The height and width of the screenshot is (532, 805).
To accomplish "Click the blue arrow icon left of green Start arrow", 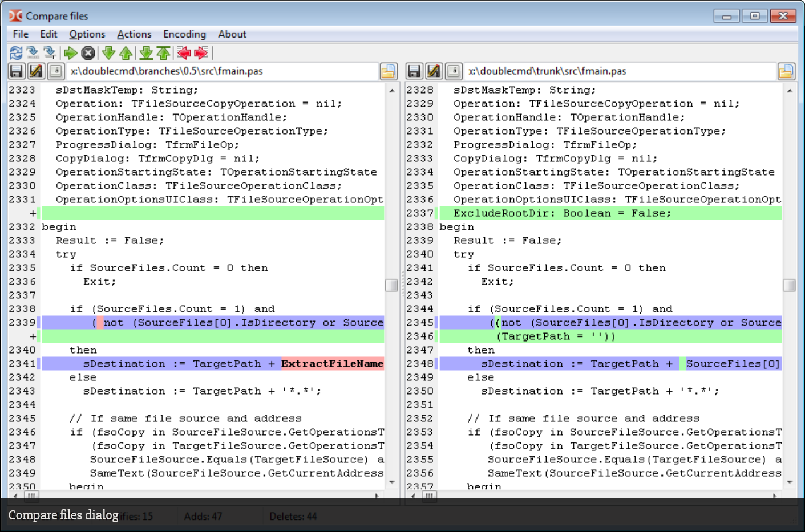I will coord(50,53).
